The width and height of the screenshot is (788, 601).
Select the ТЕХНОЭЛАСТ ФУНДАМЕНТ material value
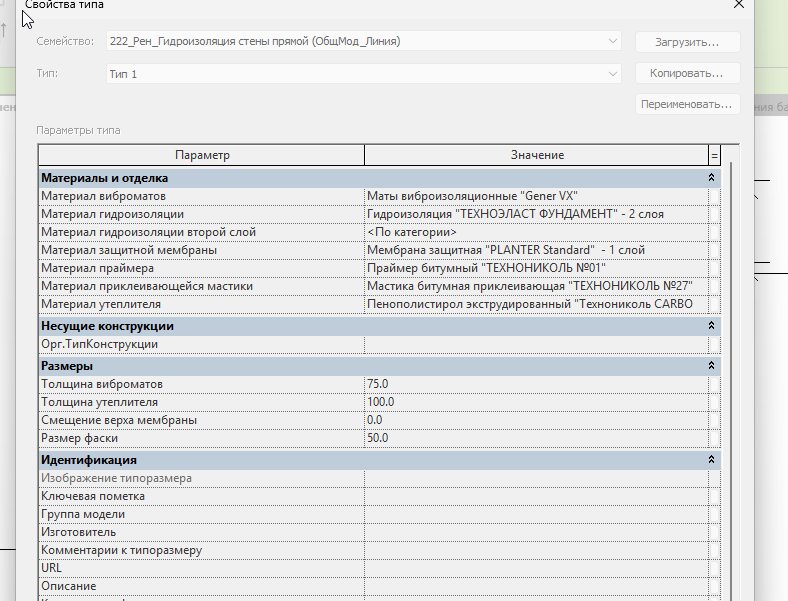[536, 214]
